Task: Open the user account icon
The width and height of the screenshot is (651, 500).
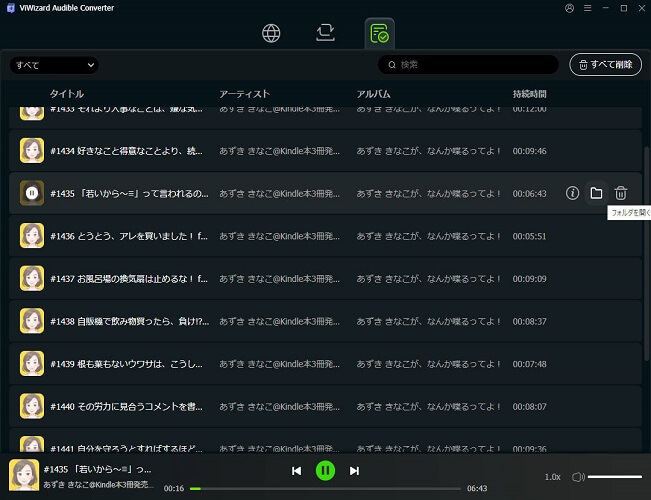Action: (570, 8)
